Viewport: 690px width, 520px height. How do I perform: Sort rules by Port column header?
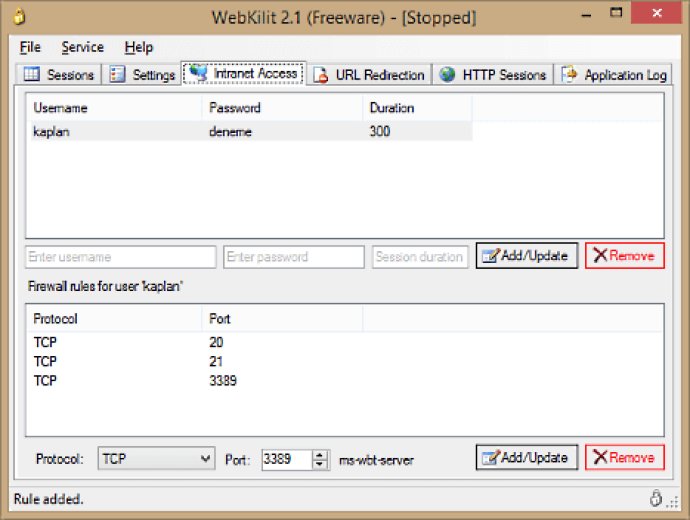coord(282,319)
